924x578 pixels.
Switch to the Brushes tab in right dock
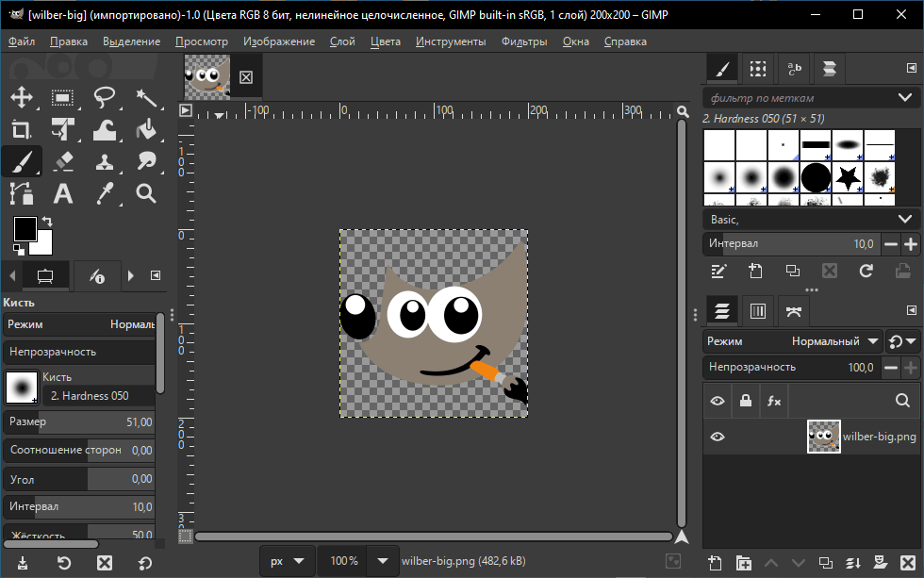[x=722, y=69]
